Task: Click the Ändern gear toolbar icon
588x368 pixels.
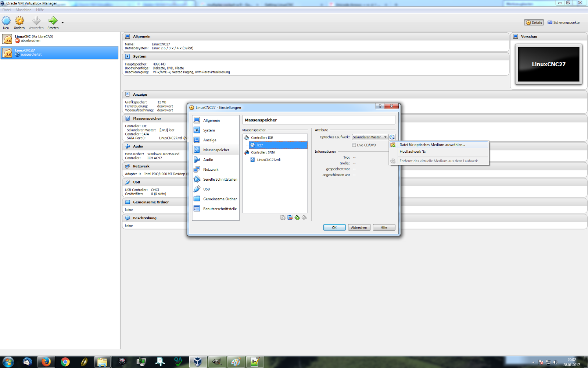Action: [19, 21]
